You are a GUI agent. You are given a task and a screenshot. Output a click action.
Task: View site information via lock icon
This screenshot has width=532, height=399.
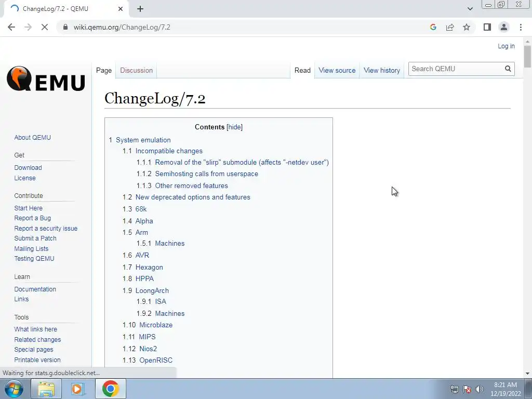(65, 27)
